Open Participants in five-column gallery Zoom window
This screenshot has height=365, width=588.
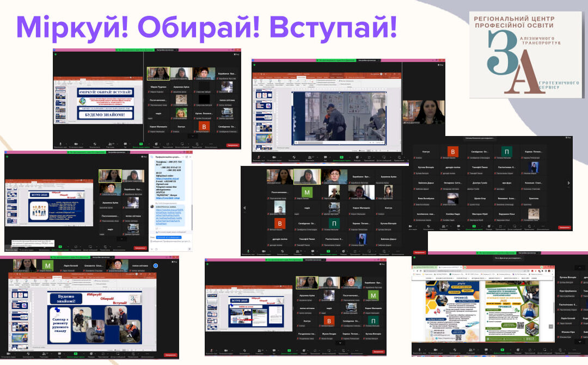click(298, 251)
